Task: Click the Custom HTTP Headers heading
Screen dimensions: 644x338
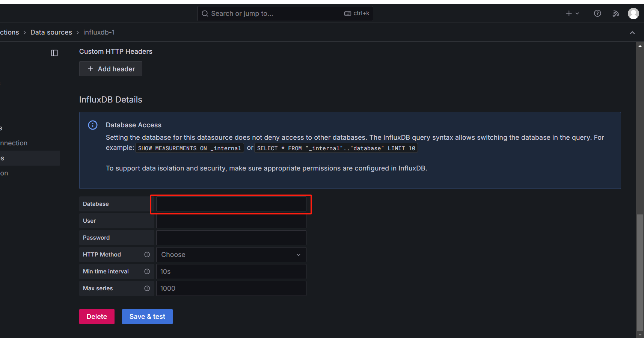Action: [116, 51]
